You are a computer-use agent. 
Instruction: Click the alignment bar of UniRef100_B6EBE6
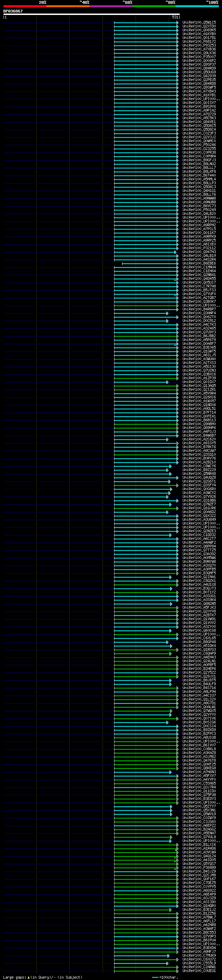(150, 264)
